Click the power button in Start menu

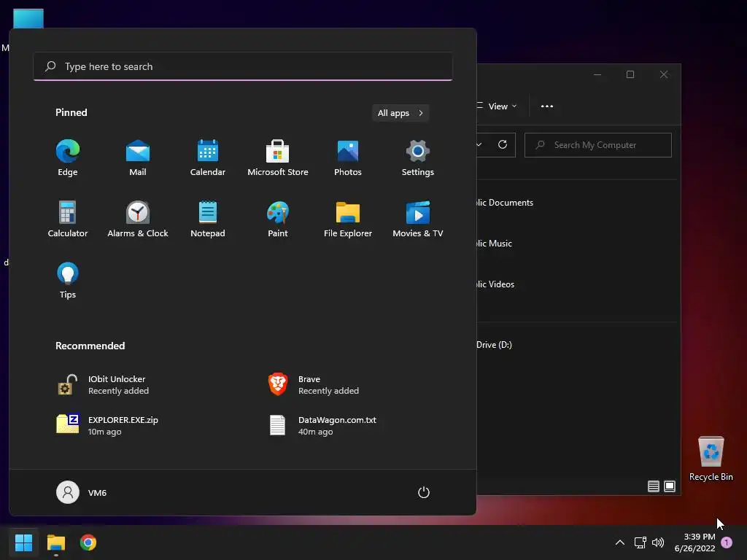(424, 492)
